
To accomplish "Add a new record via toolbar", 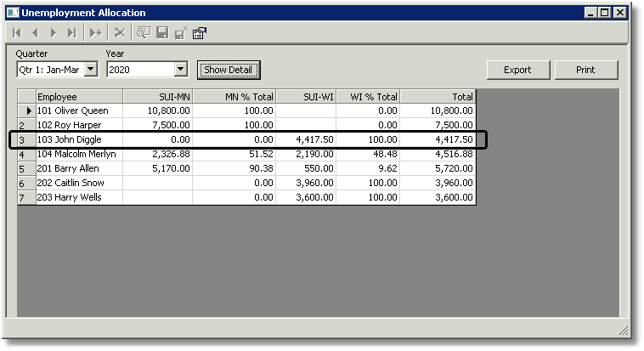I will 96,33.
